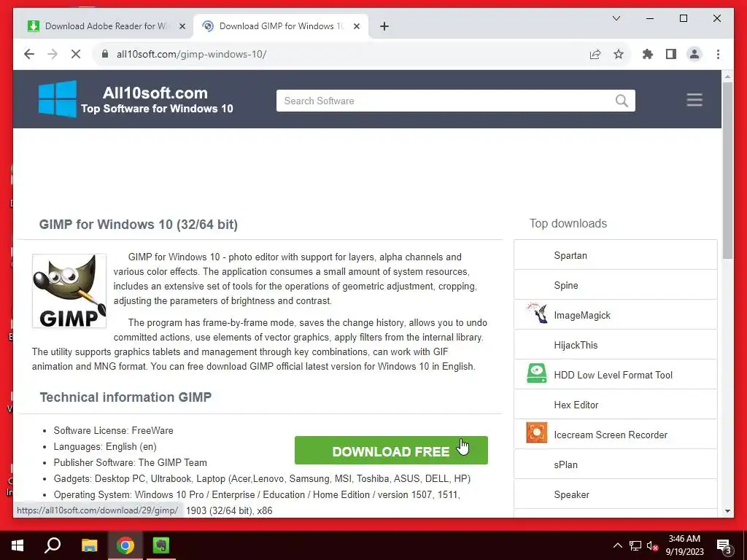Open Hex Editor in Top downloads
The image size is (747, 560).
click(576, 405)
